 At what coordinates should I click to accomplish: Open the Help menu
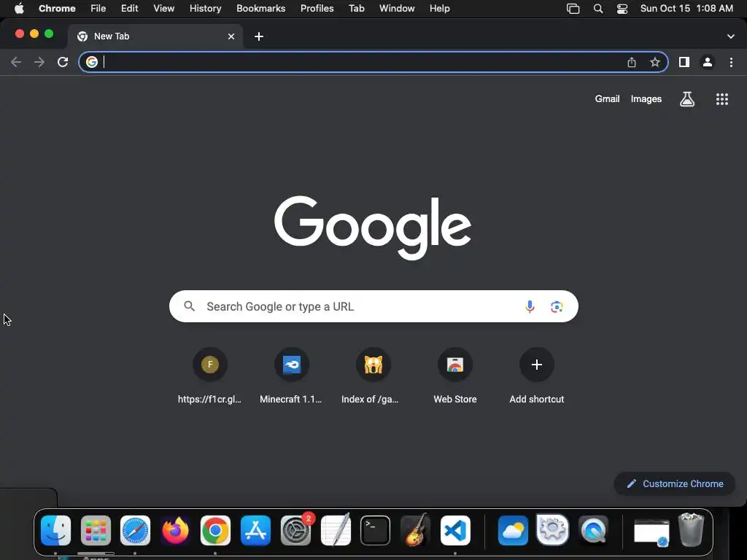point(439,9)
